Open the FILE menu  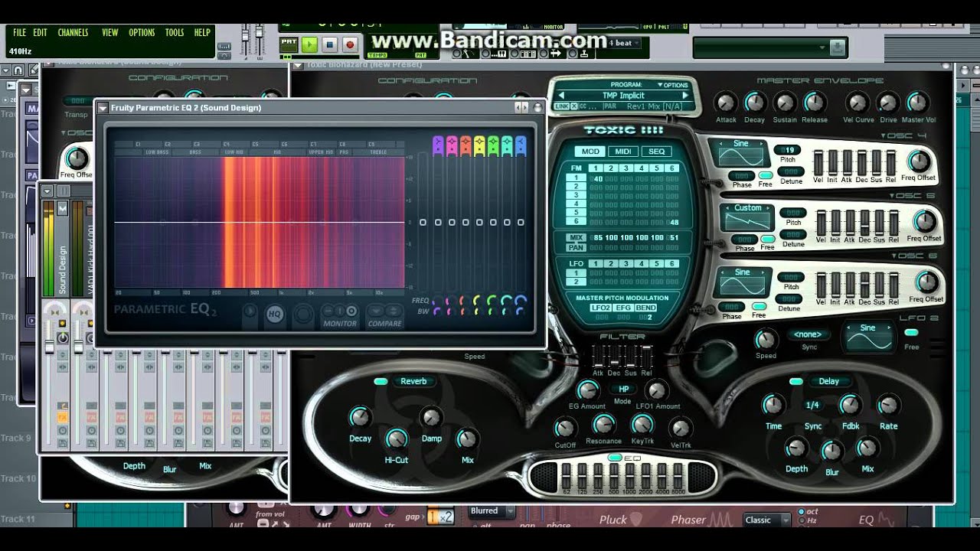(19, 33)
